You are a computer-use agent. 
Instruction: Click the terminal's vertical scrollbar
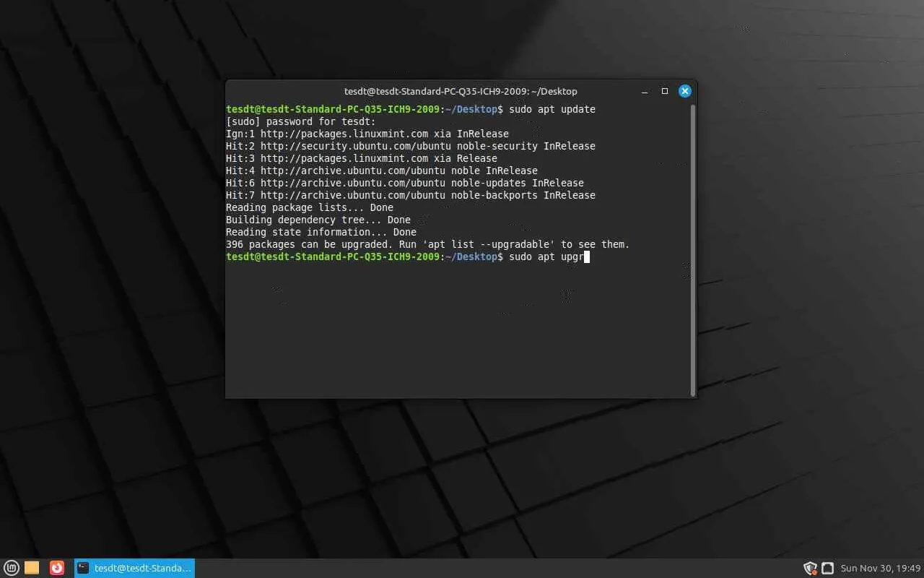pos(693,250)
